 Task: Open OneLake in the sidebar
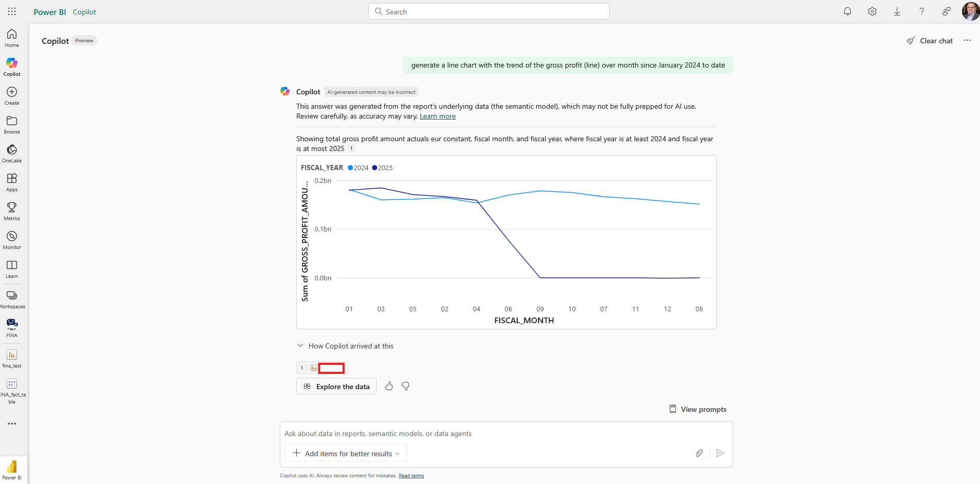(x=12, y=154)
